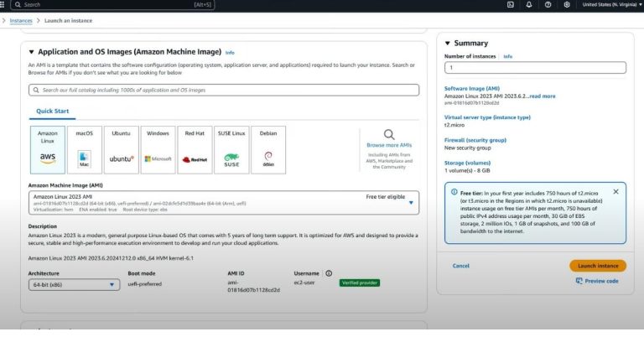
Task: Go to Instances breadcrumb link
Action: point(21,20)
